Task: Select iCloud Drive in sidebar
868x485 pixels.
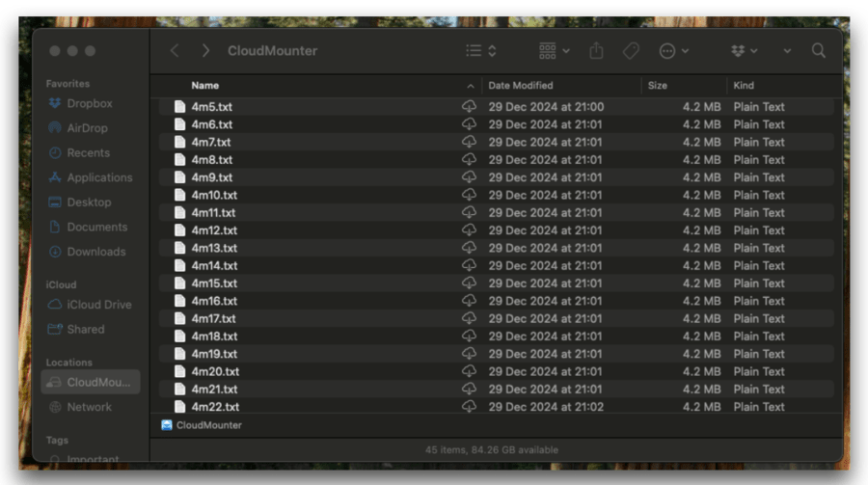Action: pyautogui.click(x=98, y=305)
